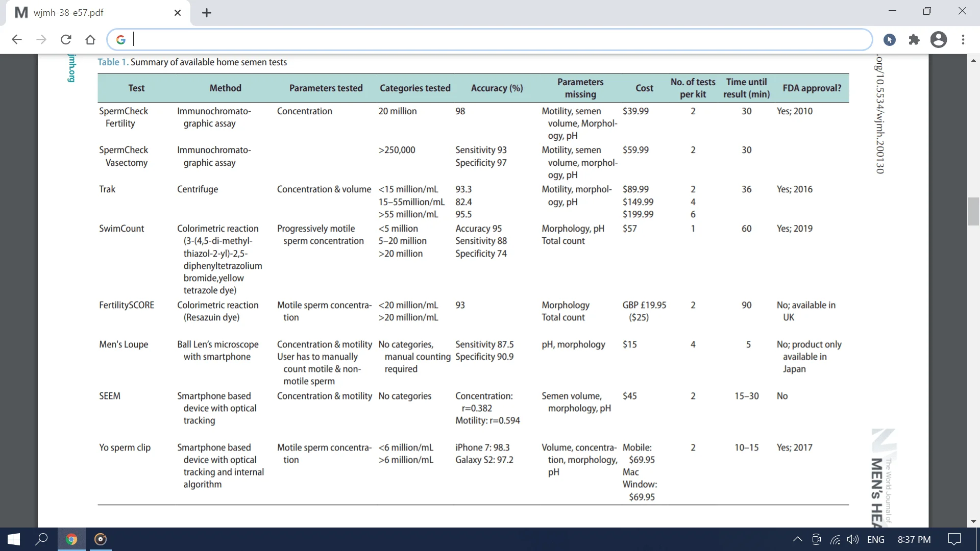The image size is (980, 551).
Task: Click the '>250,000' category value
Action: pyautogui.click(x=397, y=150)
